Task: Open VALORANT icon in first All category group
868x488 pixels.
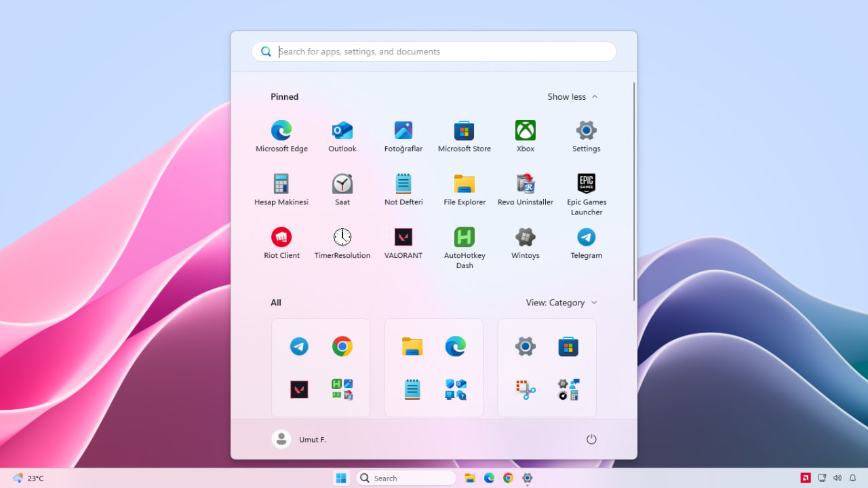Action: (299, 389)
